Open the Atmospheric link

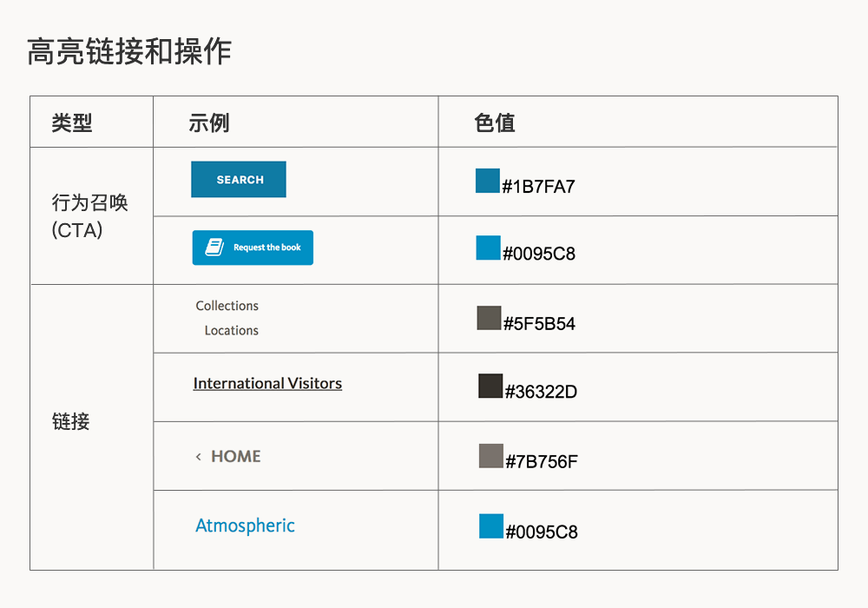click(245, 525)
